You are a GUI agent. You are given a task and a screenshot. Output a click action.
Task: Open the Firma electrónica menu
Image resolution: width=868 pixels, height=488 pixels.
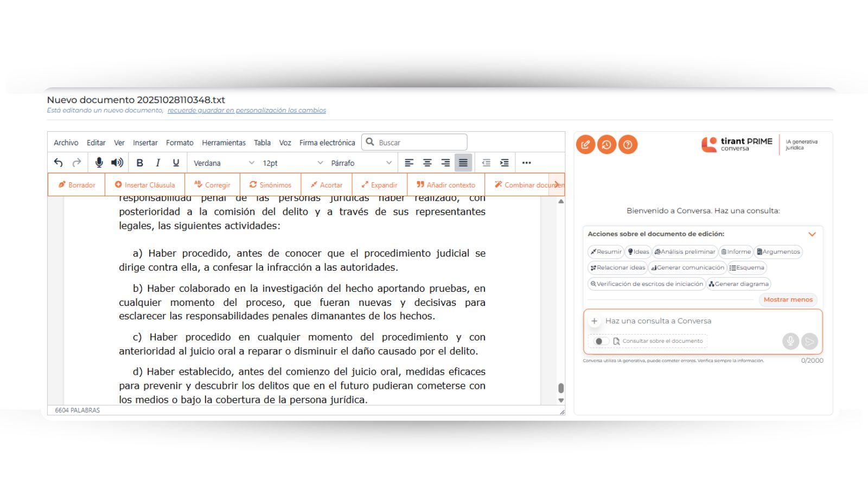327,143
